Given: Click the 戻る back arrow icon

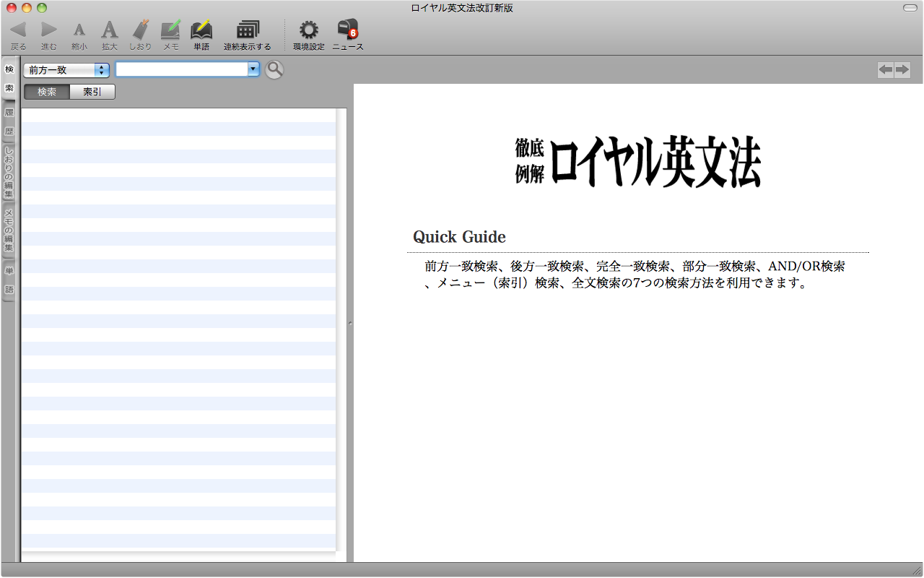Looking at the screenshot, I should pyautogui.click(x=18, y=30).
